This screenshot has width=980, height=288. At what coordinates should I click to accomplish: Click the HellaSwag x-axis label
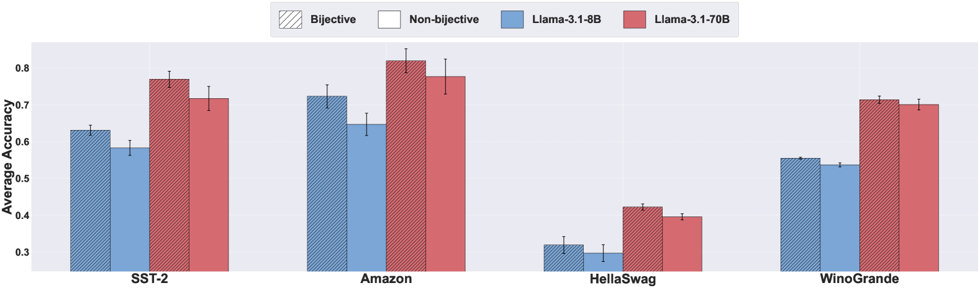pos(622,279)
